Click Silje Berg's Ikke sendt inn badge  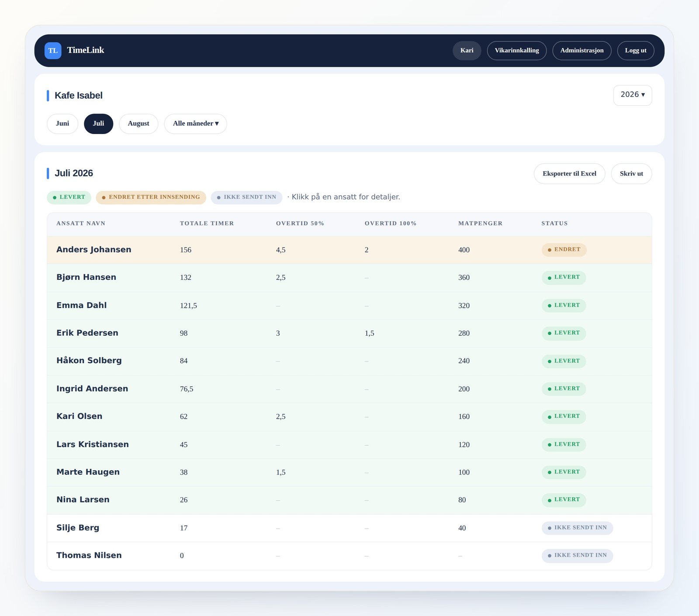577,528
